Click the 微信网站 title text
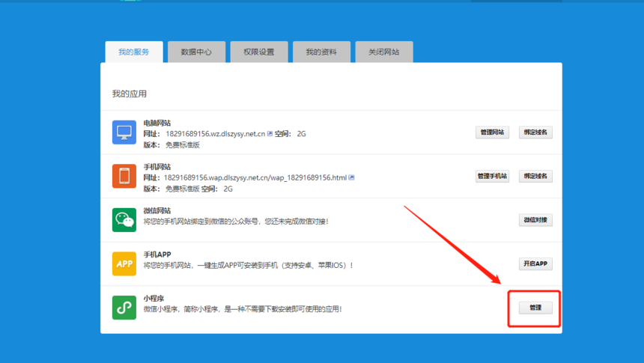 pos(157,210)
